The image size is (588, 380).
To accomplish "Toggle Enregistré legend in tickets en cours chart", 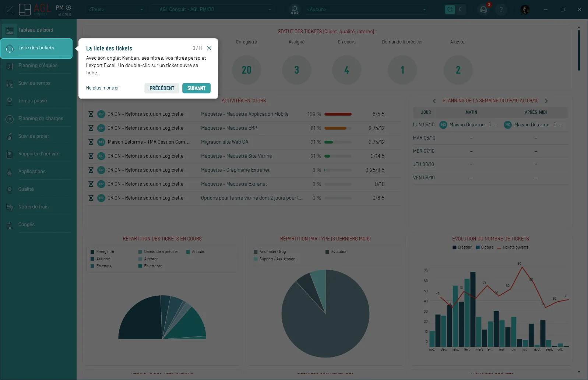I will (x=102, y=252).
